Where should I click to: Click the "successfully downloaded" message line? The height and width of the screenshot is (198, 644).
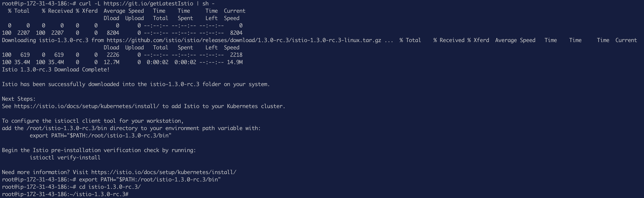(136, 84)
